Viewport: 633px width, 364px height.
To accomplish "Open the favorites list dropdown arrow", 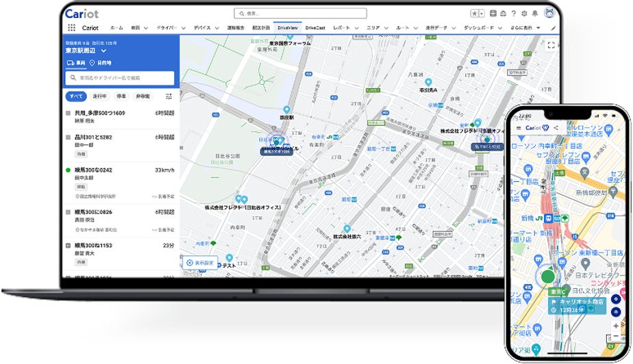I will point(482,13).
